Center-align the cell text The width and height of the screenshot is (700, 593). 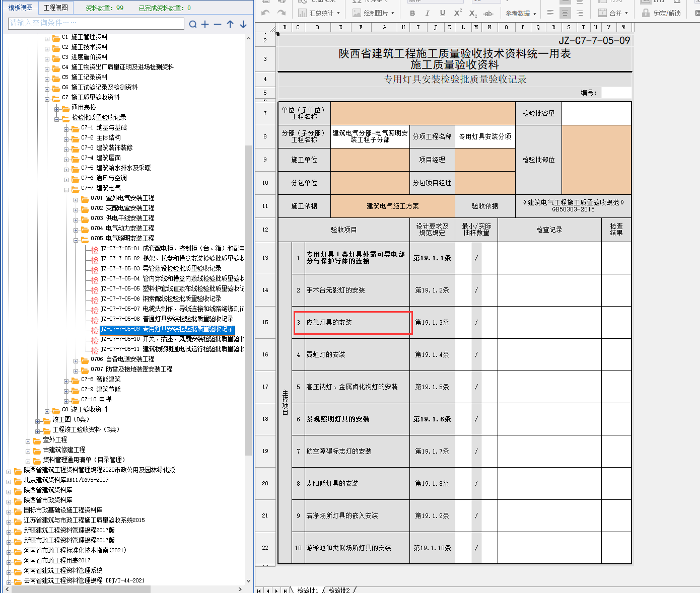565,13
